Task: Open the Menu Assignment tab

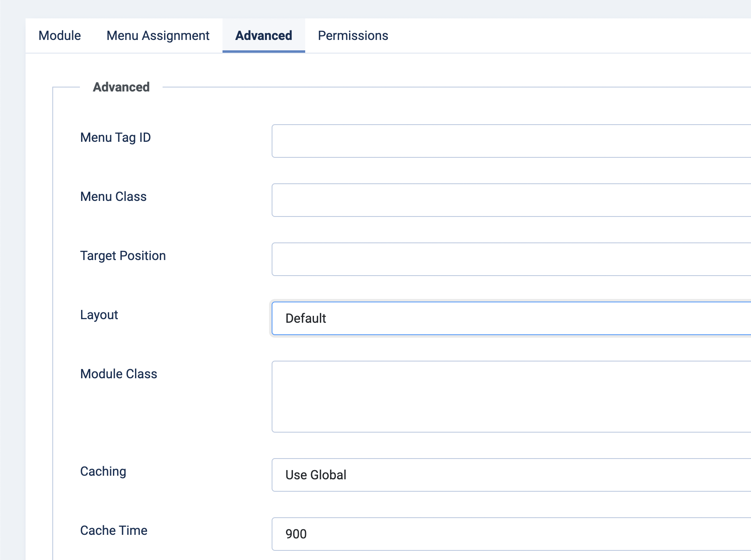Action: (158, 36)
